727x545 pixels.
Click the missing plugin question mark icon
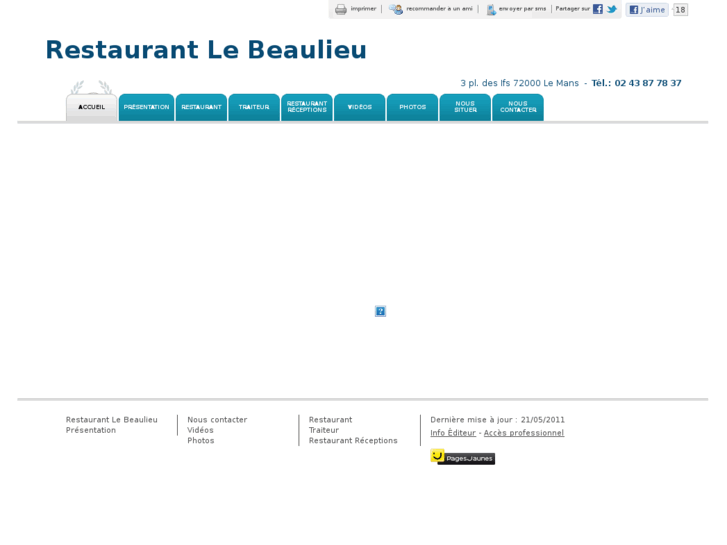coord(380,311)
